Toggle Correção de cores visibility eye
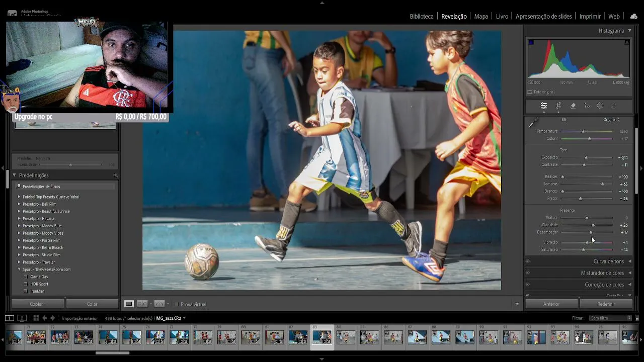Screen dimensions: 644x362 coord(527,285)
